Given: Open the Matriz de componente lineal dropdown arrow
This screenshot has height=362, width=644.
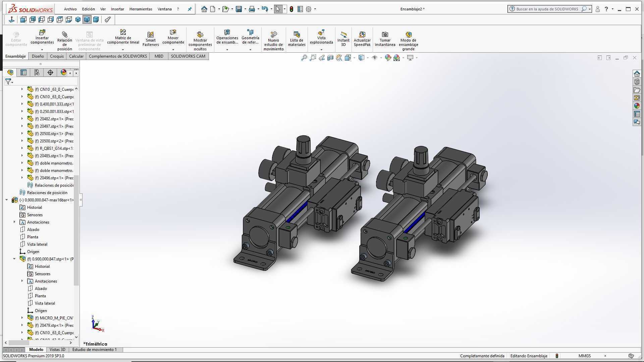Looking at the screenshot, I should click(x=123, y=50).
